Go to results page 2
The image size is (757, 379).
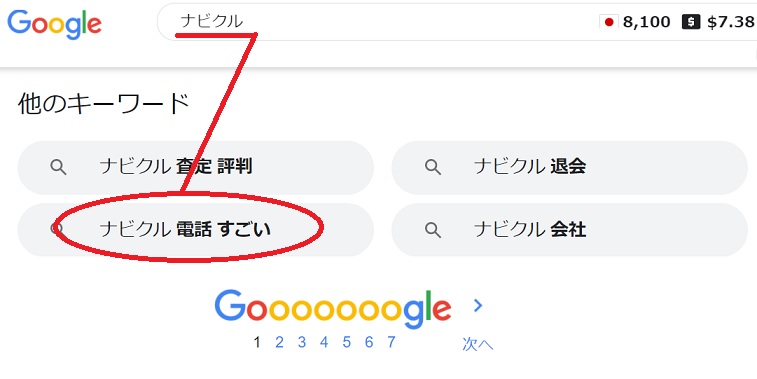(279, 342)
